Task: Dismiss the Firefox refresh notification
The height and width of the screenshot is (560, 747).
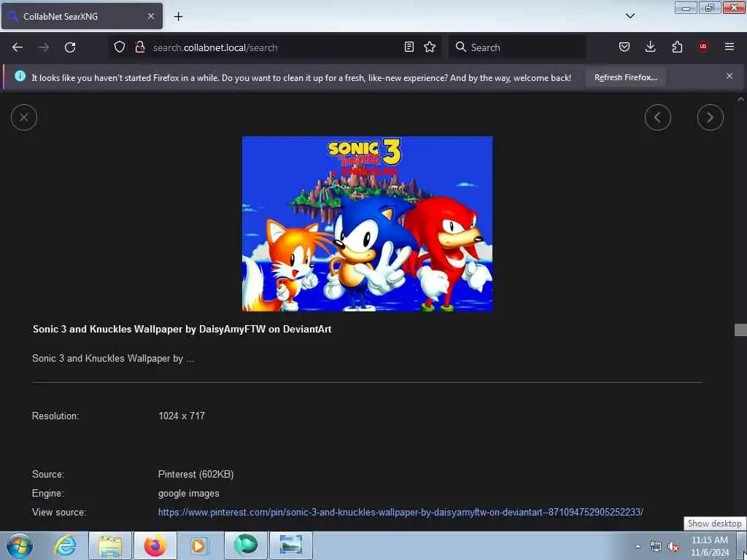Action: 729,76
